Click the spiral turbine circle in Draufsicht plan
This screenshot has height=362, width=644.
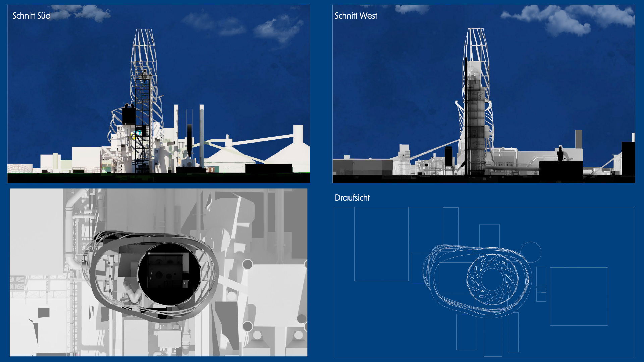[492, 279]
